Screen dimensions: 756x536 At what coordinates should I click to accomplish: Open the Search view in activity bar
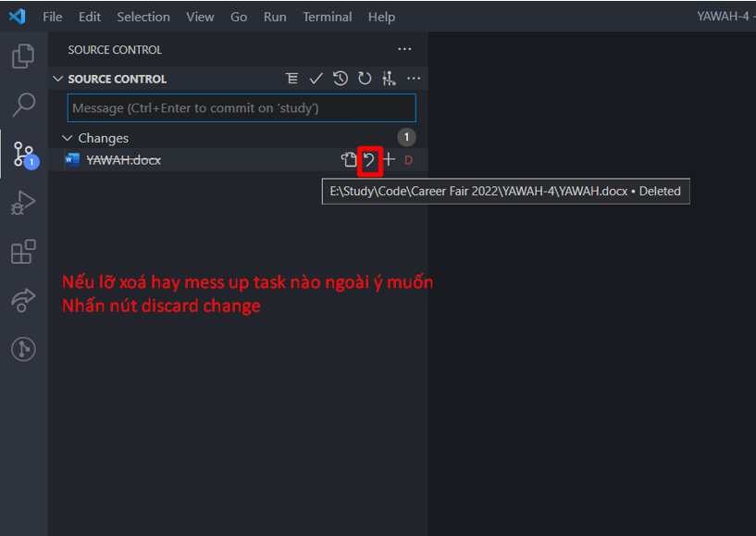pyautogui.click(x=23, y=105)
